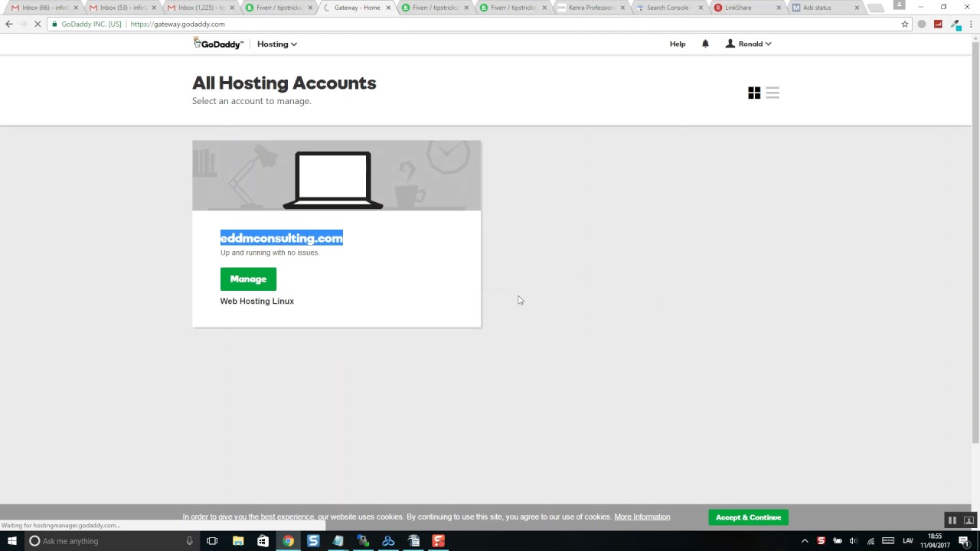The image size is (980, 551).
Task: Activate Cortana microphone
Action: coord(190,541)
